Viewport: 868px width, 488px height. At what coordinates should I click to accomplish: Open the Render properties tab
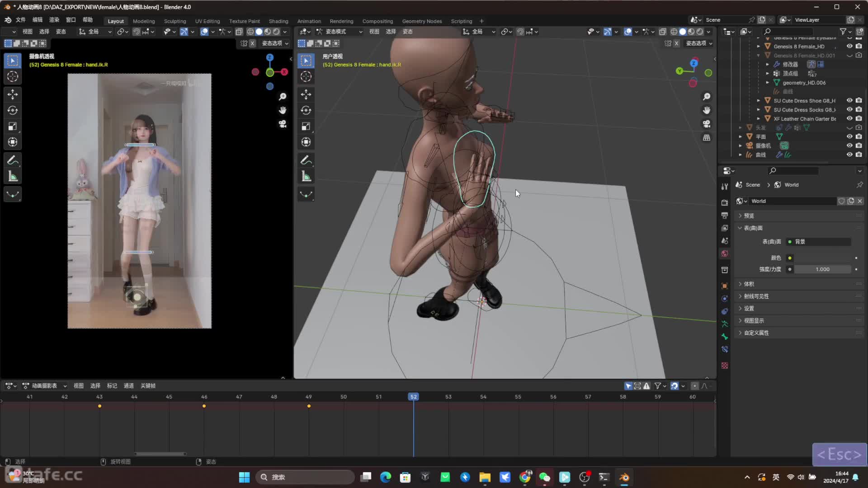(x=725, y=202)
